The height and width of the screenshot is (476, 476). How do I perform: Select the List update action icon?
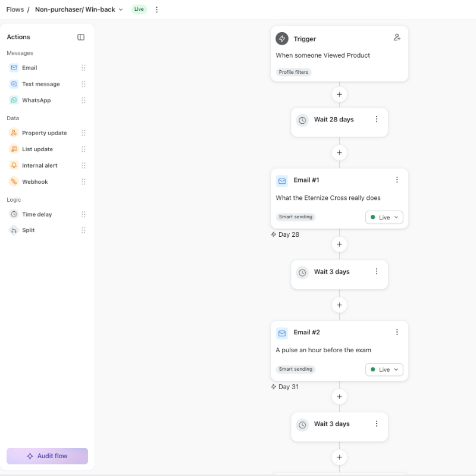[x=14, y=149]
